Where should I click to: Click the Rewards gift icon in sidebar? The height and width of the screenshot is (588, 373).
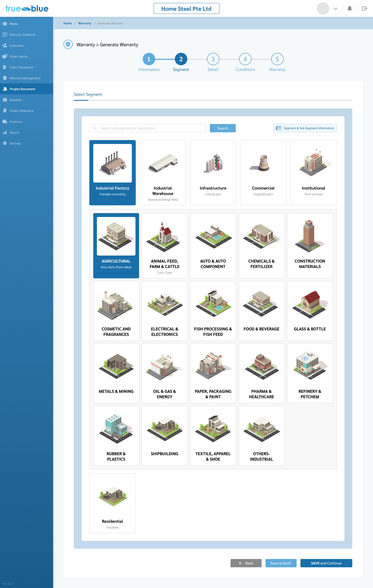tap(5, 100)
